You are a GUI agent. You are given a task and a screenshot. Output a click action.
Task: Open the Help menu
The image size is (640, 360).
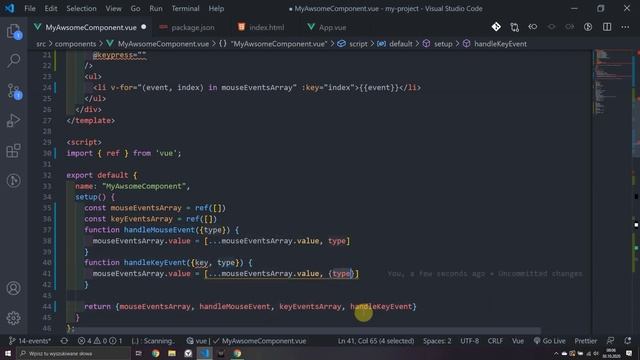[216, 8]
